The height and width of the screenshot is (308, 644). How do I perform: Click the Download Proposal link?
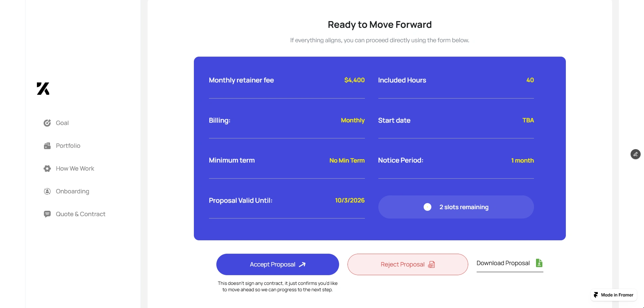(x=503, y=263)
